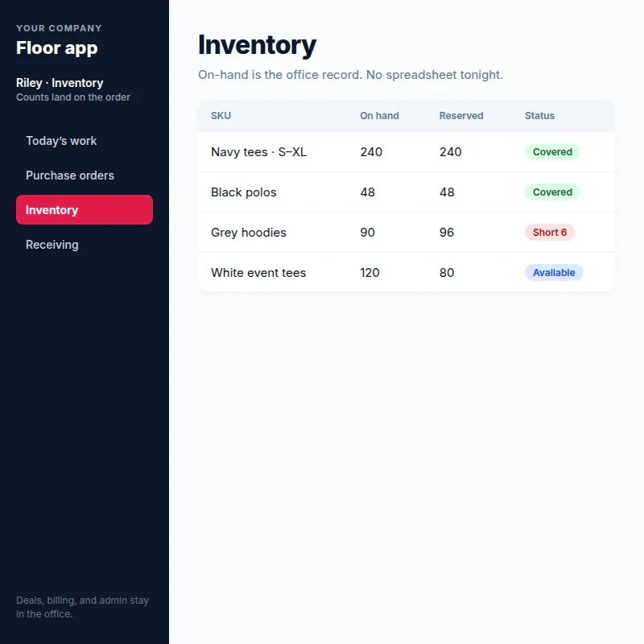The height and width of the screenshot is (644, 644).
Task: Click reserved value 80 for White event tees
Action: click(447, 273)
